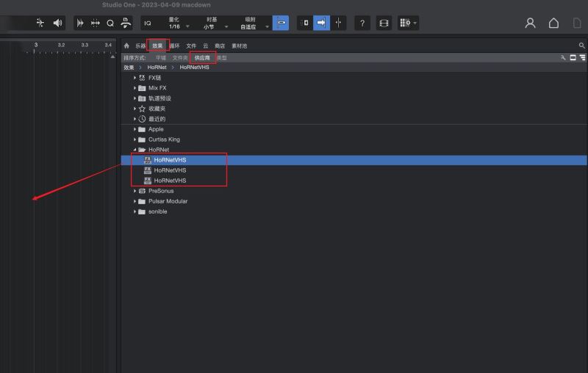Image resolution: width=588 pixels, height=373 pixels.
Task: Click the browser search magnifier icon
Action: click(x=581, y=46)
